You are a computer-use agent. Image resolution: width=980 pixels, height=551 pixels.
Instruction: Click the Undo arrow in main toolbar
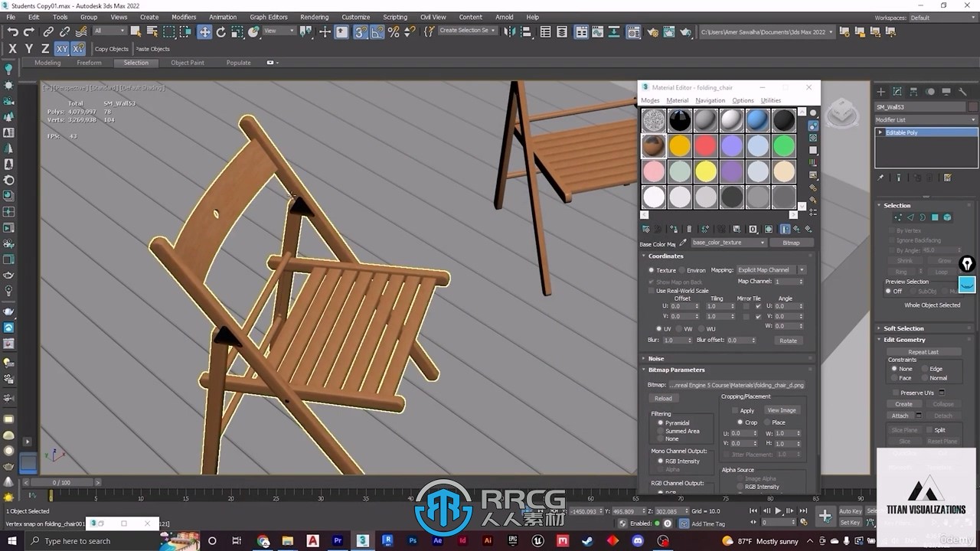point(13,31)
